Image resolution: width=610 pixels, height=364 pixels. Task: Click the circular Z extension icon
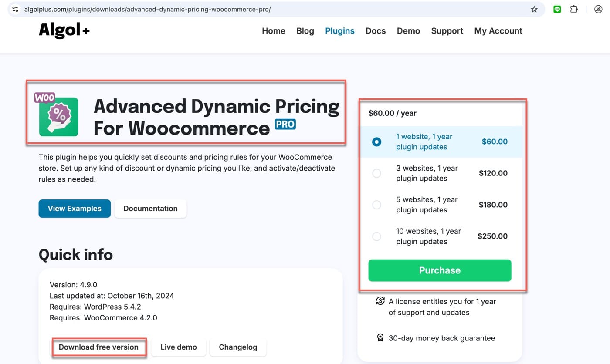tap(598, 9)
